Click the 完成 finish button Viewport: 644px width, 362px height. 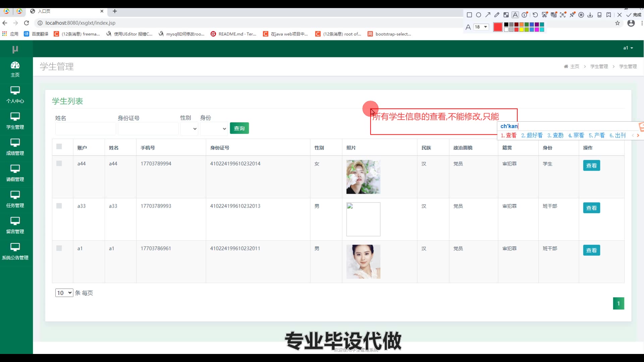pyautogui.click(x=634, y=15)
